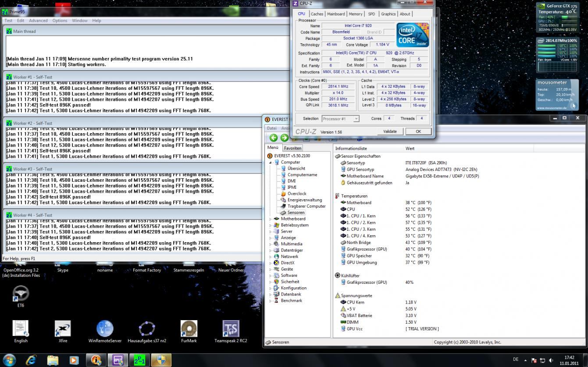Click the shield icon taskbar button
This screenshot has height=367, width=588.
pos(161,360)
